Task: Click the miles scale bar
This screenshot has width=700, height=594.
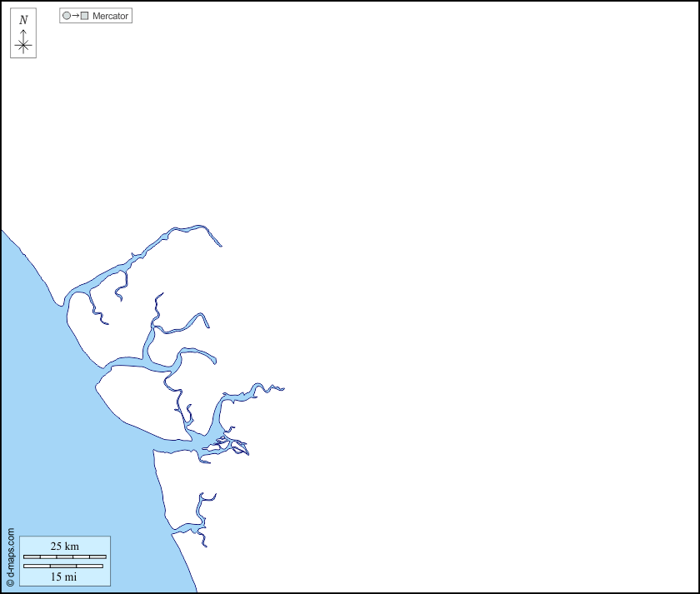Action: (x=63, y=567)
